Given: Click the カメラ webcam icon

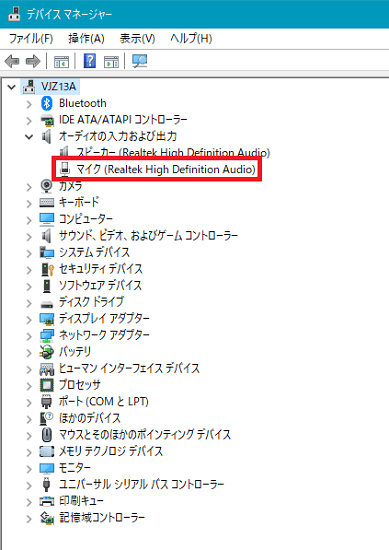Looking at the screenshot, I should point(47,186).
